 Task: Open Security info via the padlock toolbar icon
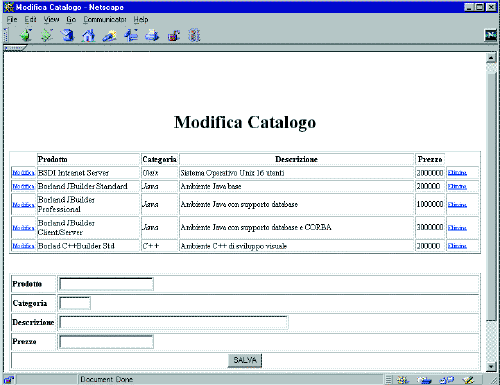[x=173, y=35]
